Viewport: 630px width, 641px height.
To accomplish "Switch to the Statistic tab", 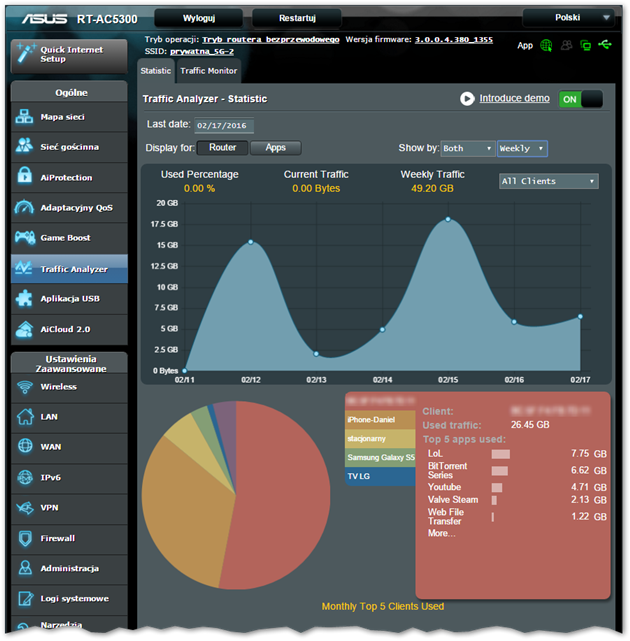I will tap(156, 71).
